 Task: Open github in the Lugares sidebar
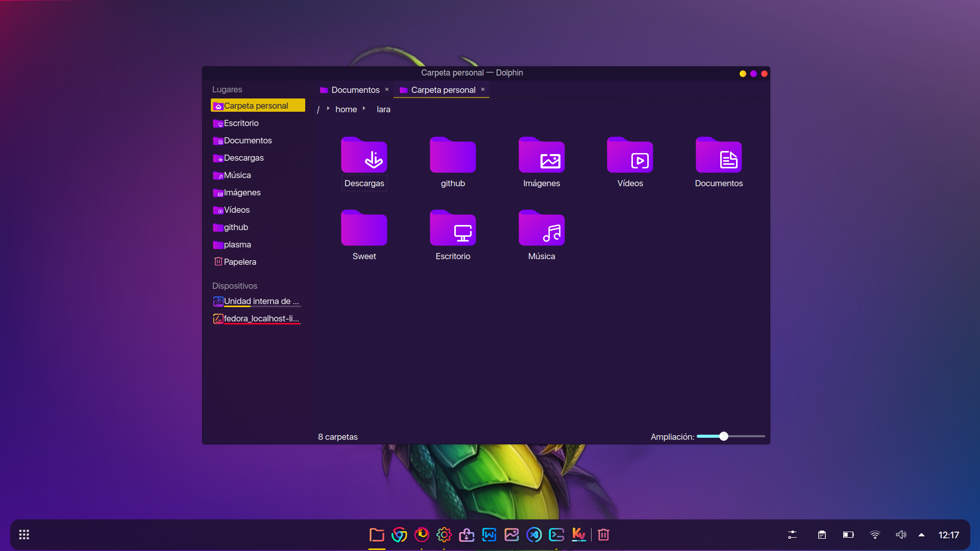[258, 227]
